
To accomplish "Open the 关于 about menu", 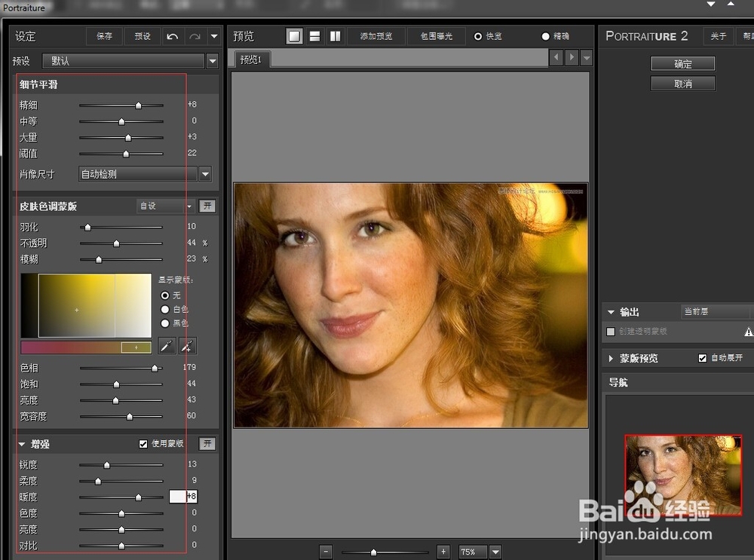I will (718, 36).
